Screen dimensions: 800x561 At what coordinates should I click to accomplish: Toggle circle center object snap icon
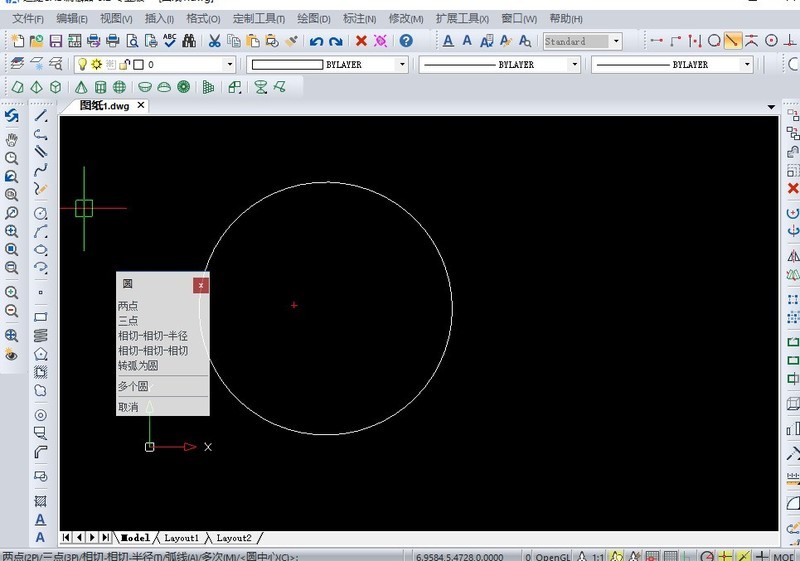tap(771, 41)
